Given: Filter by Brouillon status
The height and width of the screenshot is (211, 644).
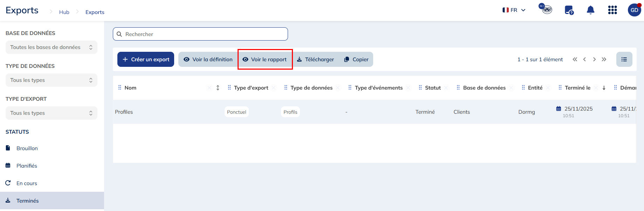Looking at the screenshot, I should coord(27,148).
